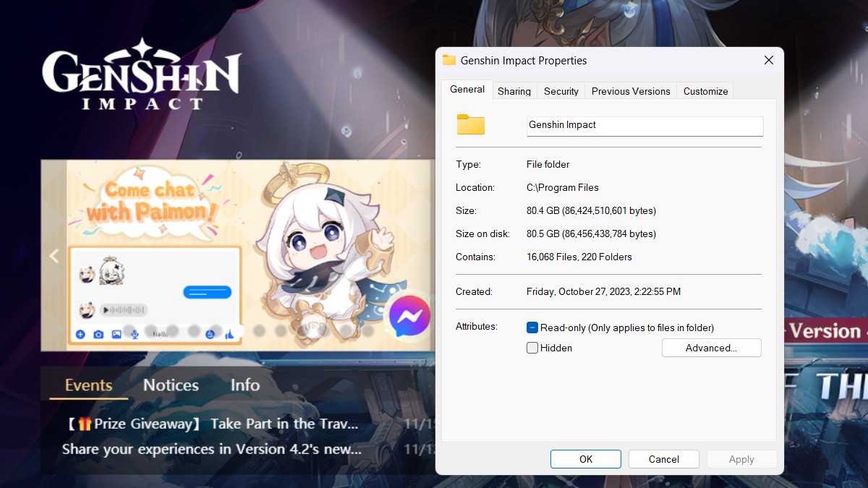
Task: Click the plus icon in Paimon chat banner
Action: [x=80, y=335]
